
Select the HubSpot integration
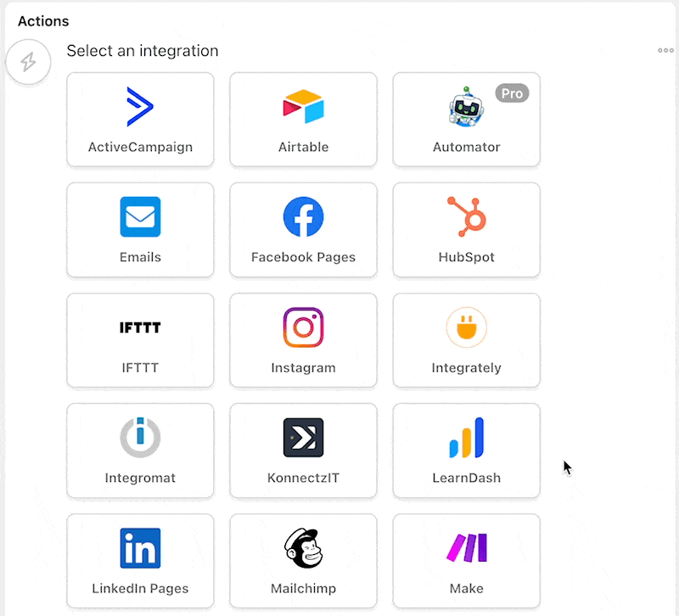pos(465,229)
